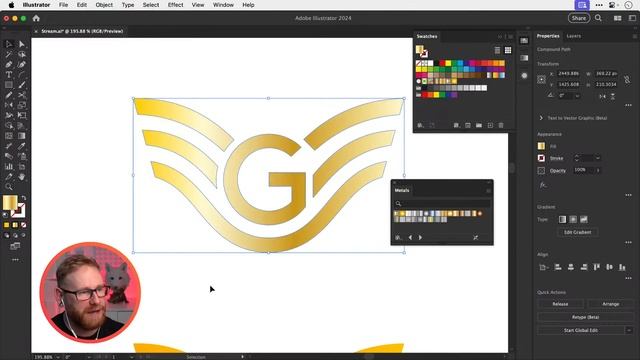Delete swatch via Swatches trash icon
Image resolution: width=640 pixels, height=360 pixels.
(x=501, y=125)
